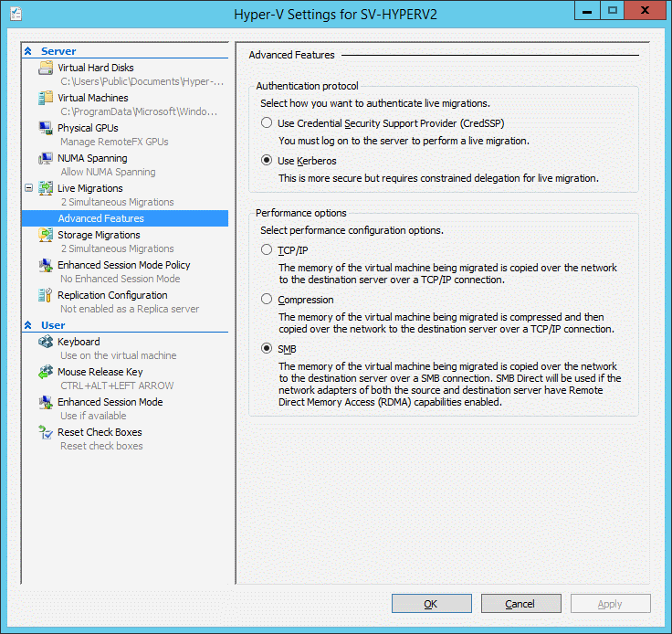Choose Compression performance option

[x=267, y=300]
